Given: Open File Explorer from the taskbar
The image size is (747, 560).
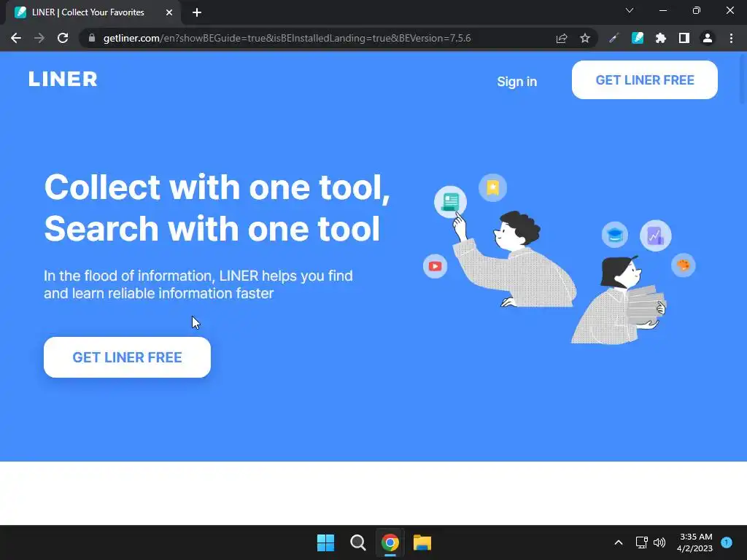Looking at the screenshot, I should pyautogui.click(x=422, y=542).
